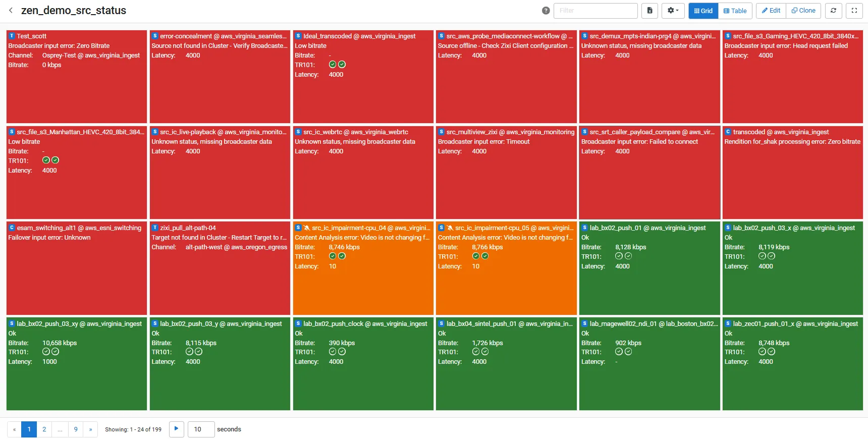The image size is (868, 439).
Task: Go to page 2 in pagination
Action: (44, 429)
